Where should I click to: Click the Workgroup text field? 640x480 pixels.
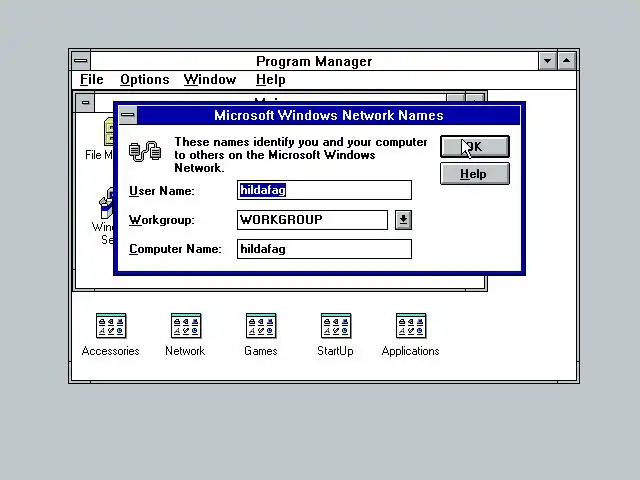point(312,220)
